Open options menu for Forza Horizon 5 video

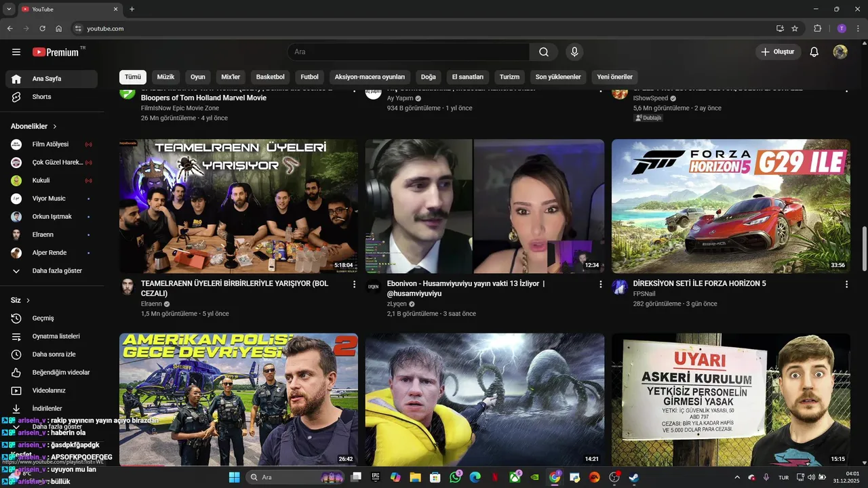pyautogui.click(x=846, y=285)
